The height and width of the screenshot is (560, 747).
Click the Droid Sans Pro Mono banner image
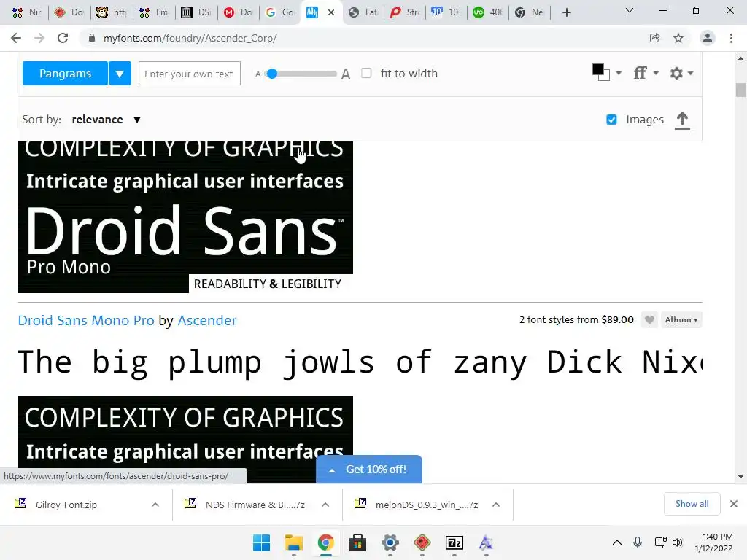click(x=185, y=217)
